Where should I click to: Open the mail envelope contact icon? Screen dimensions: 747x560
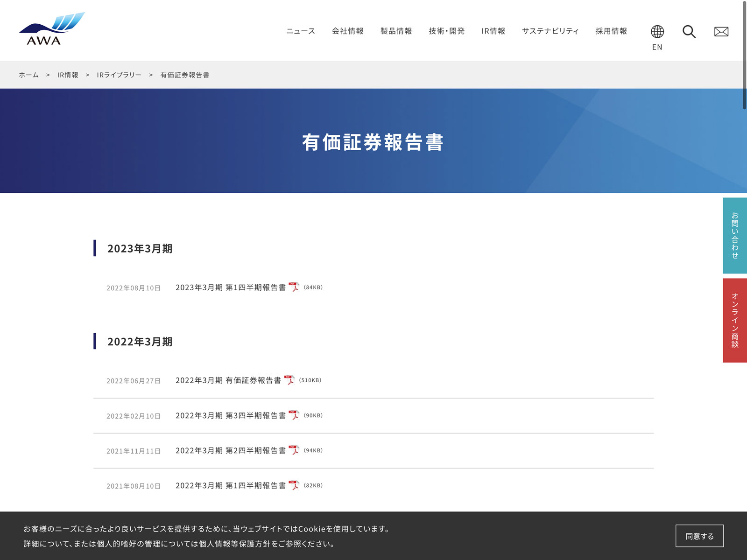point(721,32)
